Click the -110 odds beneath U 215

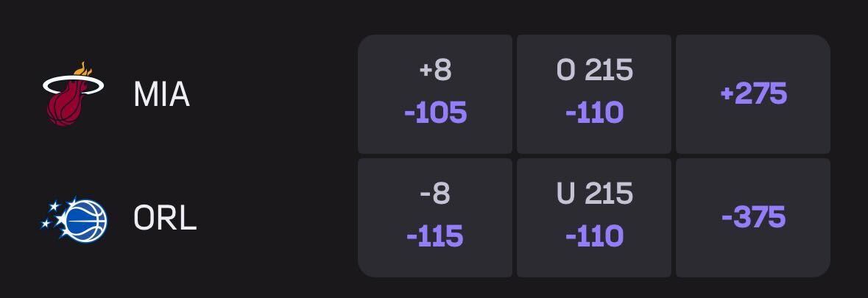point(594,236)
